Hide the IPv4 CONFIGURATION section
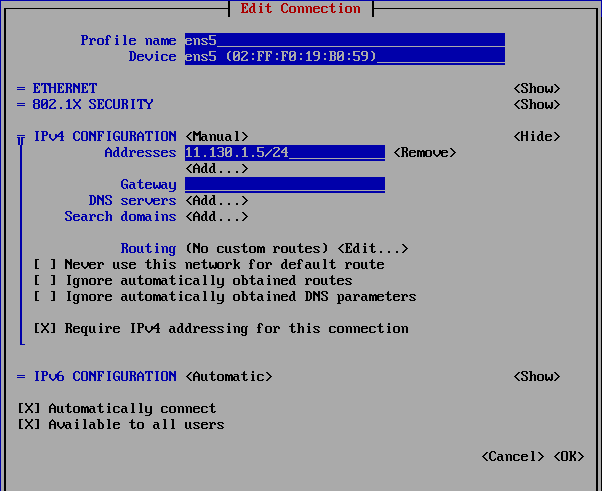The width and height of the screenshot is (602, 491). coord(536,136)
